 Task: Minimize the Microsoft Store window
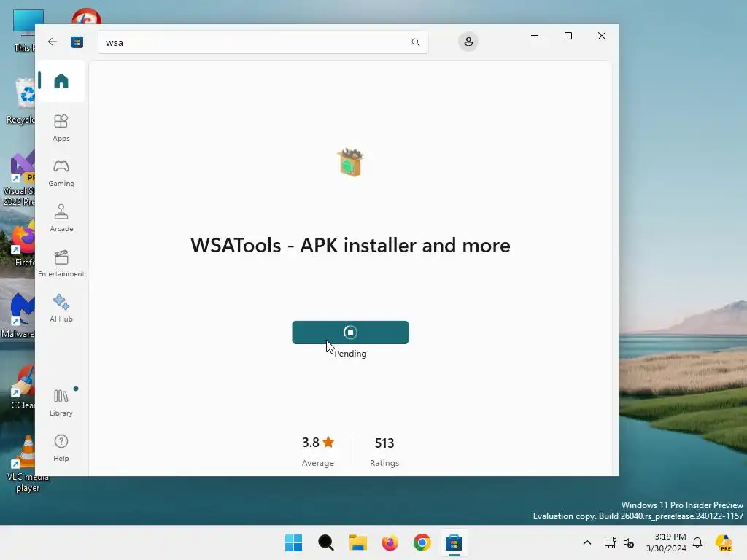(x=535, y=36)
